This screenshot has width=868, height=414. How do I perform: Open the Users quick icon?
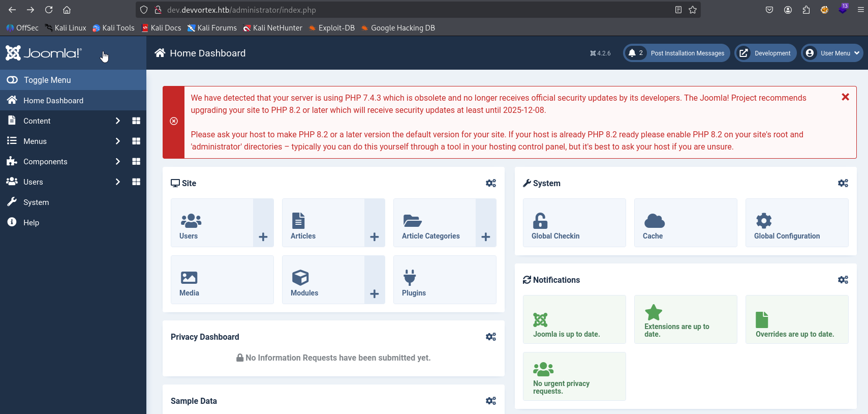[x=212, y=223]
